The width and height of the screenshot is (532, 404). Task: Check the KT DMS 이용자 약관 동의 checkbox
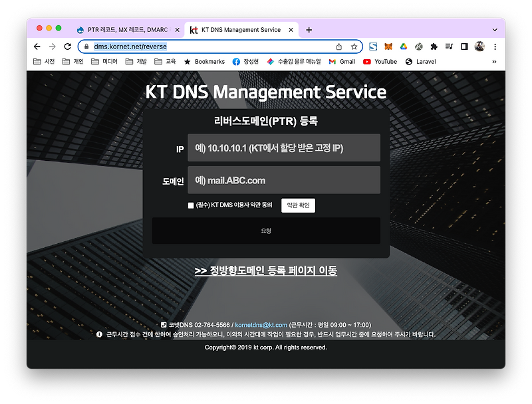191,205
